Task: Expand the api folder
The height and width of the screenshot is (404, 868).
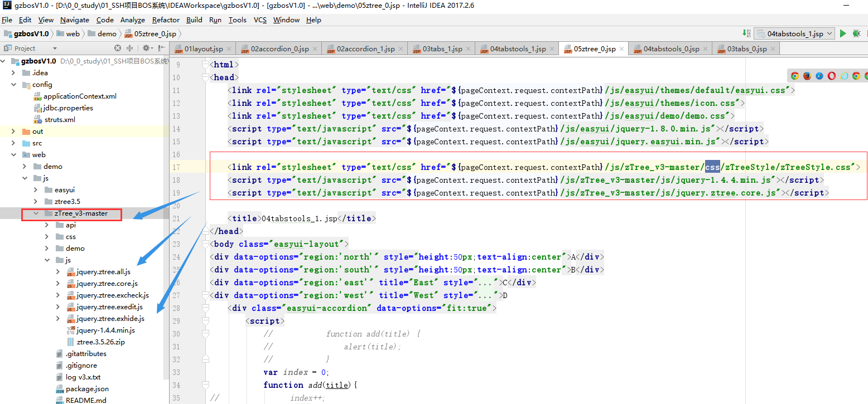Action: coord(47,225)
